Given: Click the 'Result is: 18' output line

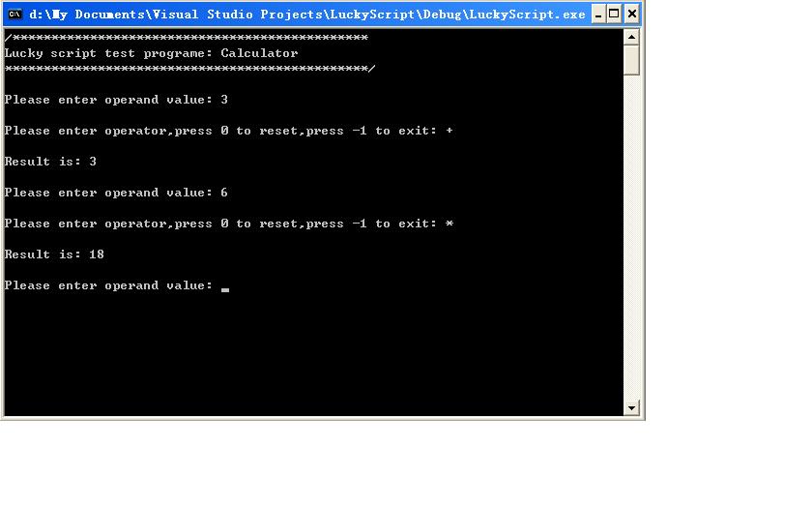Looking at the screenshot, I should (x=54, y=254).
